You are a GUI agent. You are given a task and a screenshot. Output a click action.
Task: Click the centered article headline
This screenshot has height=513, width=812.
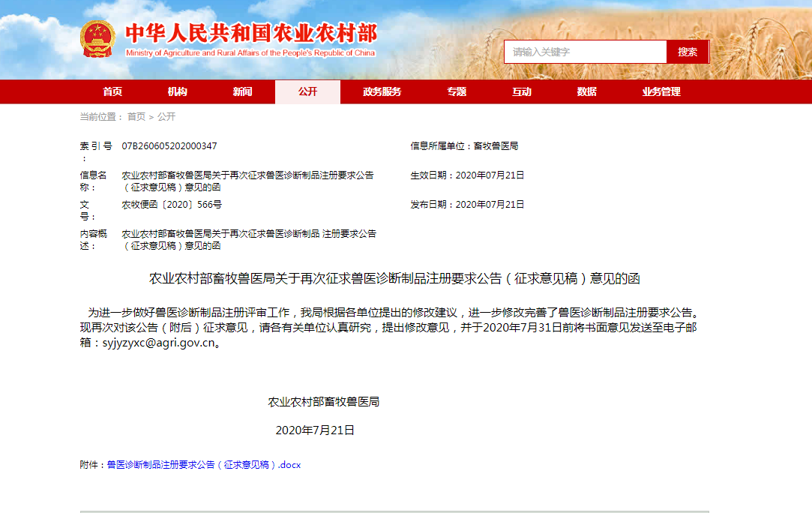click(394, 279)
